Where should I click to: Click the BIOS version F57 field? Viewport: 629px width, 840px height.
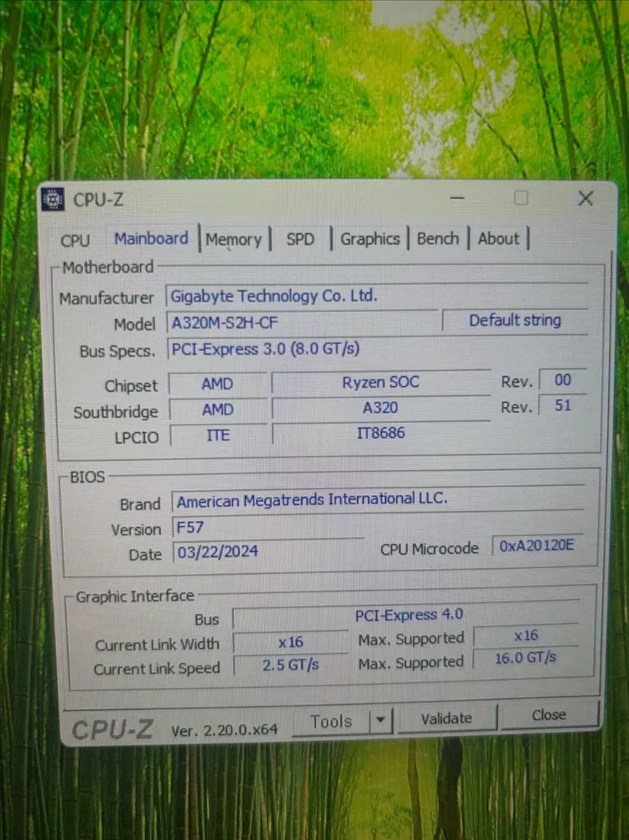[268, 528]
